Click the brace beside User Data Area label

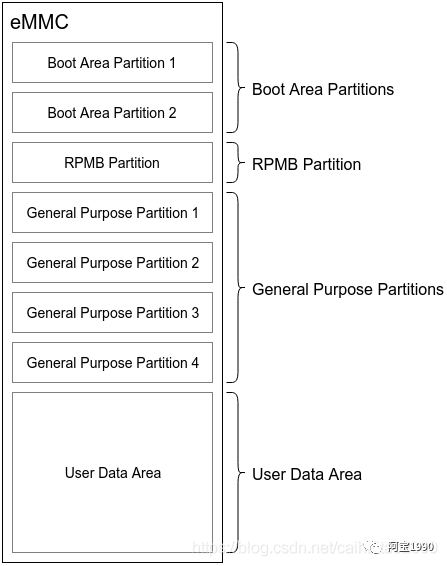tap(236, 473)
